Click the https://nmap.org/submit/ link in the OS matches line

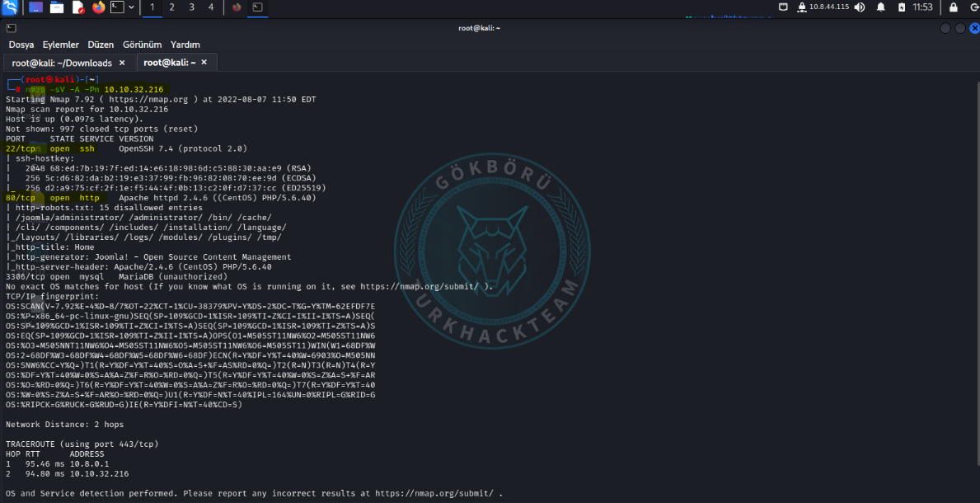[x=420, y=286]
